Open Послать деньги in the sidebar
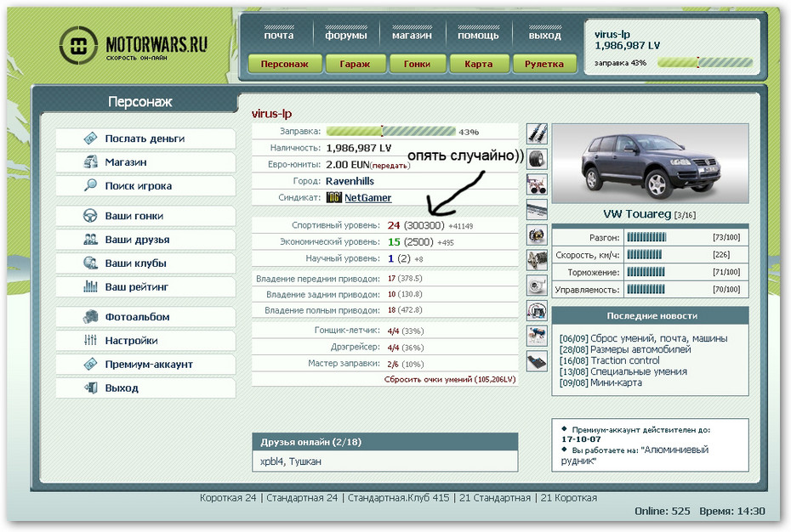This screenshot has width=791, height=532. click(x=145, y=139)
